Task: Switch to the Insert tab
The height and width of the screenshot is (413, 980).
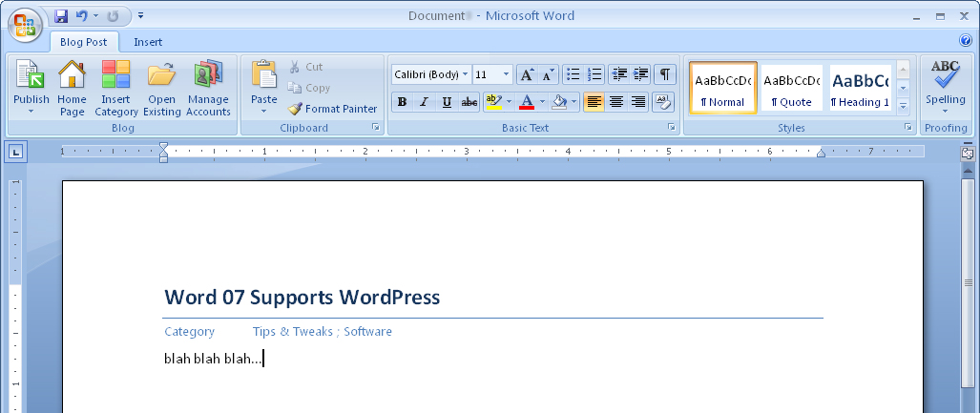Action: pyautogui.click(x=148, y=42)
